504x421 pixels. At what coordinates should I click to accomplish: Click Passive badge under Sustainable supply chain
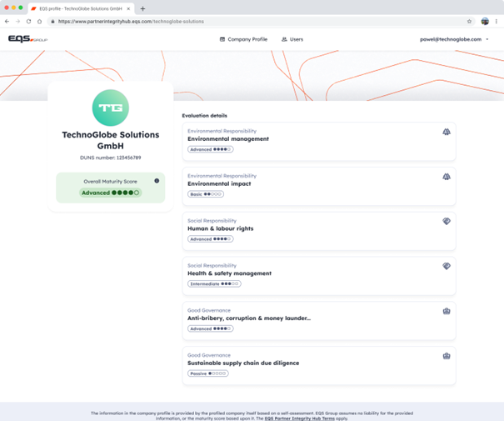tap(208, 373)
